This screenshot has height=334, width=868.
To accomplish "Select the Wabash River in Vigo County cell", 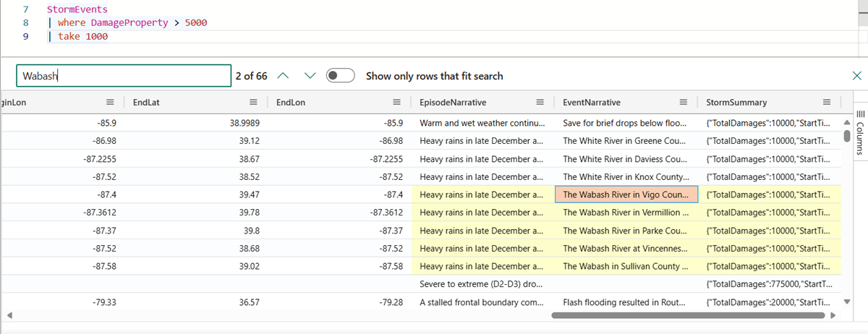I will click(x=626, y=194).
